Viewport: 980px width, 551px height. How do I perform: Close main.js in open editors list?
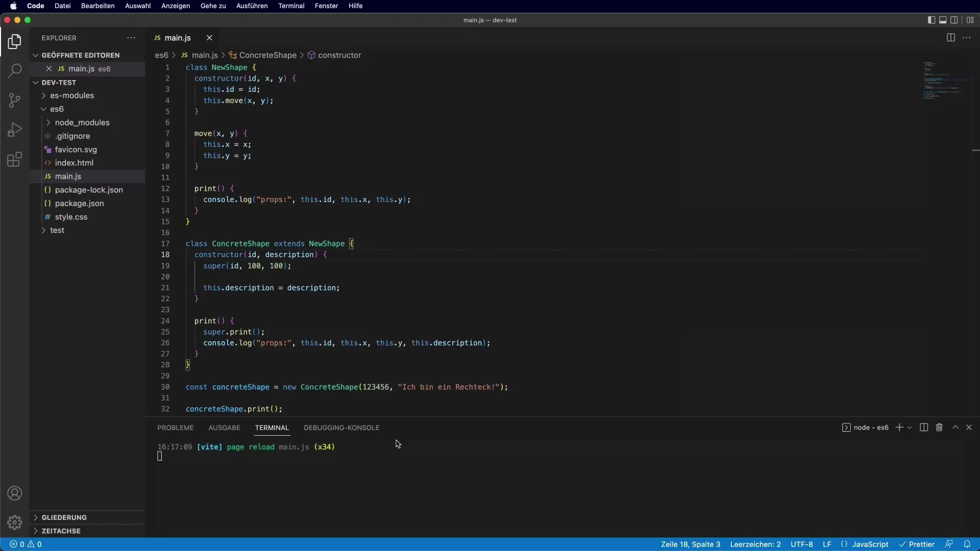pos(49,68)
